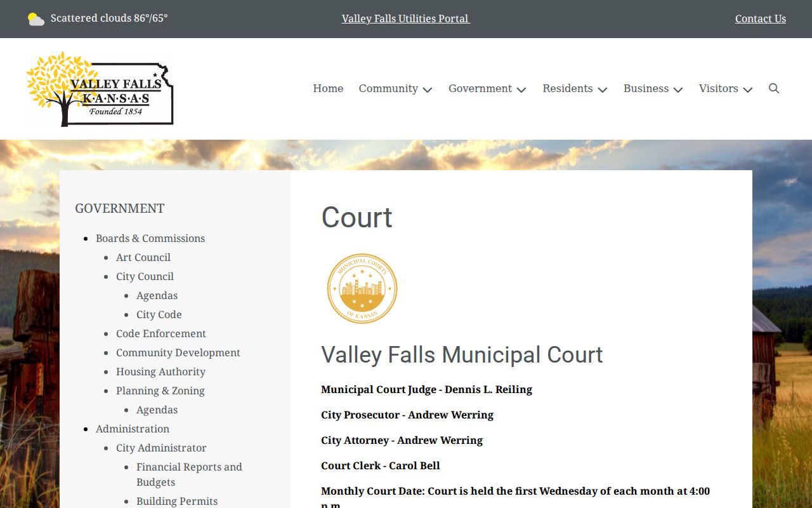
Task: Expand the Business menu chevron
Action: click(678, 90)
